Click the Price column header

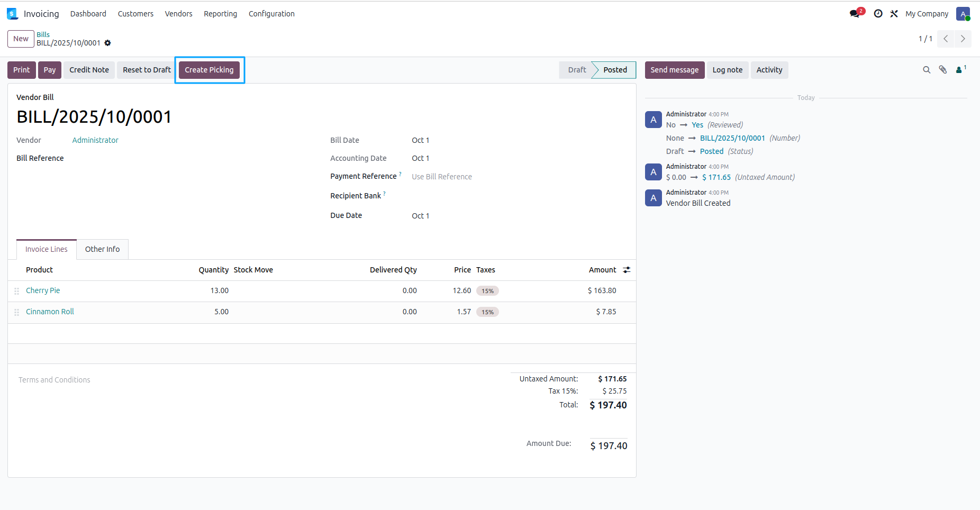[x=462, y=270]
